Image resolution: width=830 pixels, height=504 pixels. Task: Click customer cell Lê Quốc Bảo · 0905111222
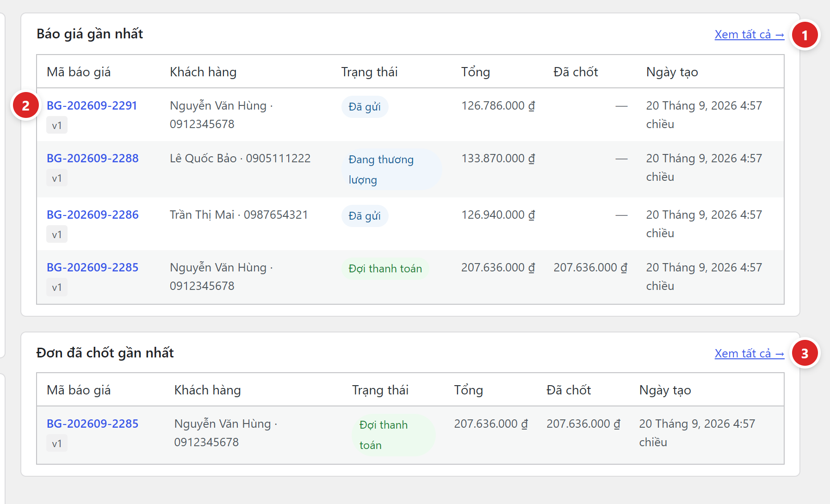pyautogui.click(x=240, y=158)
